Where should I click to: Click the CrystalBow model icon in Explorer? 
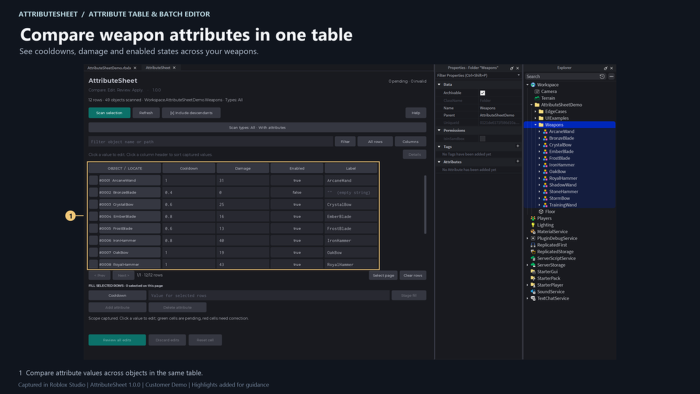tap(545, 145)
